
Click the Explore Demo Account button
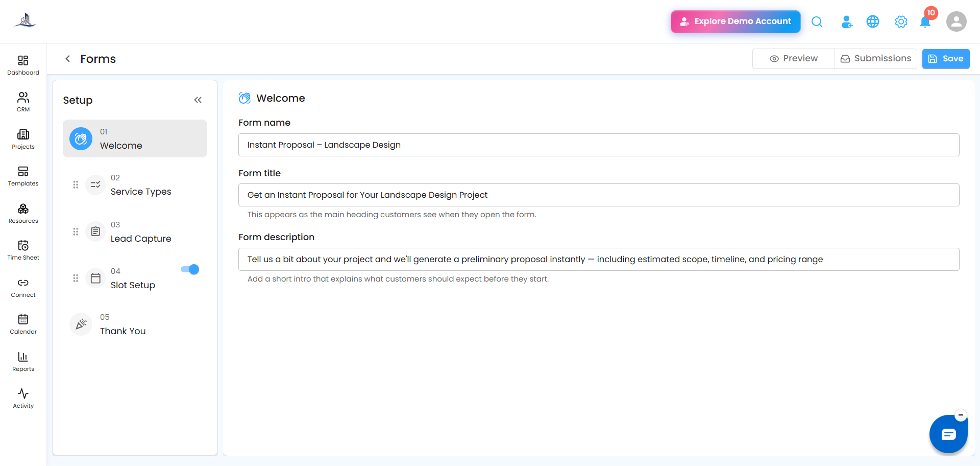click(736, 21)
